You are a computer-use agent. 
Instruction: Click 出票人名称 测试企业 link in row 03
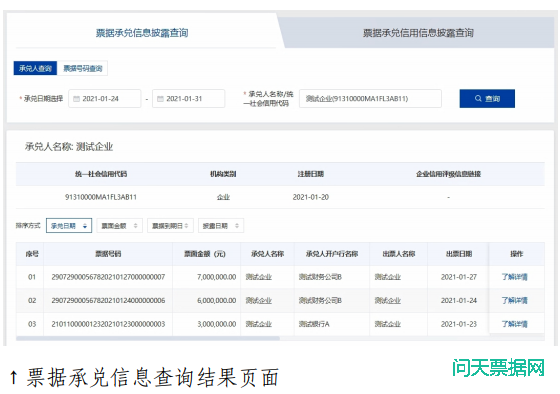pyautogui.click(x=388, y=324)
